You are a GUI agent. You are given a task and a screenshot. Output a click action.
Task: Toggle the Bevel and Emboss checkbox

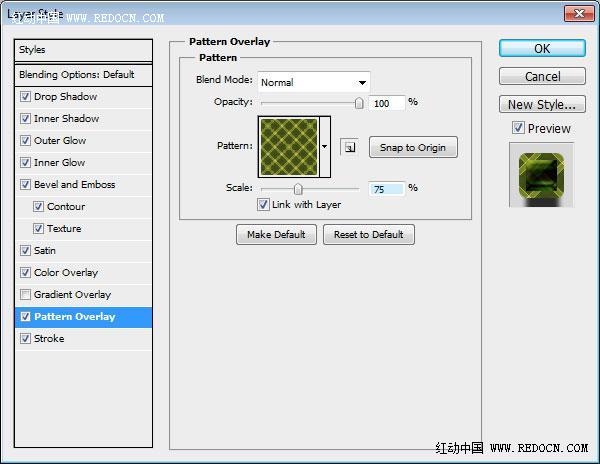[x=25, y=184]
